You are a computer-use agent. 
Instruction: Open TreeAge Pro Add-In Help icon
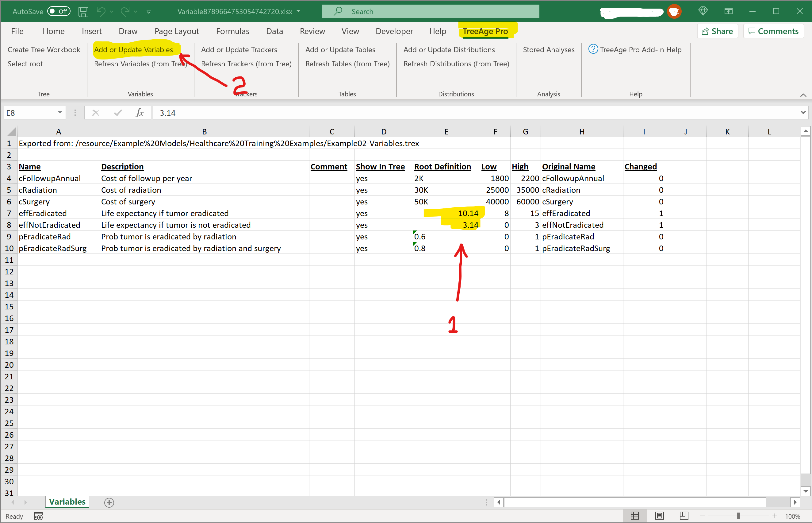[x=592, y=49]
